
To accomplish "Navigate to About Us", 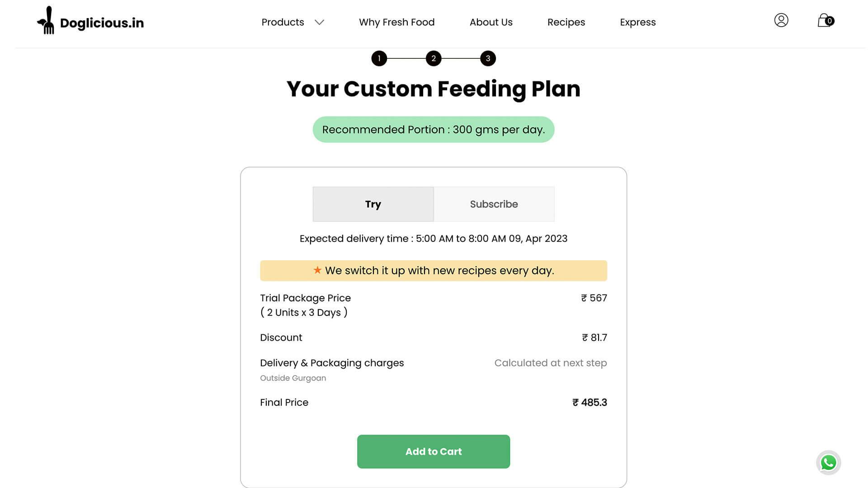I will point(491,22).
